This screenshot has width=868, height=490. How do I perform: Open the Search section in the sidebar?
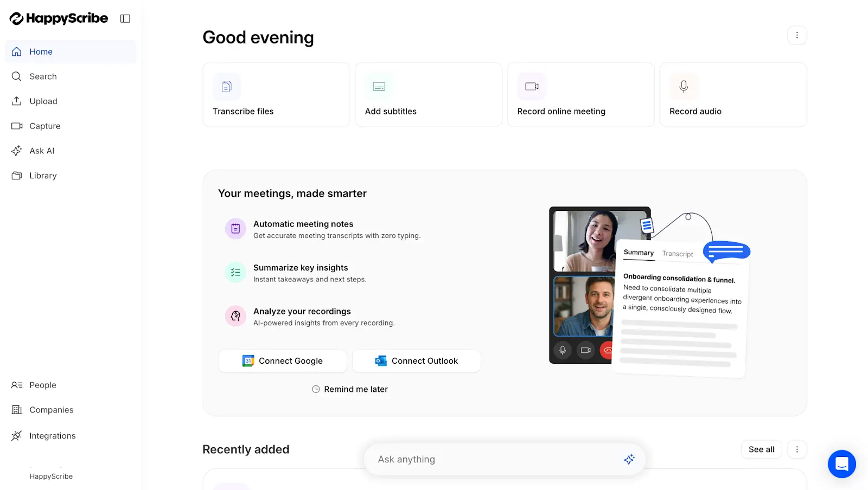tap(43, 76)
